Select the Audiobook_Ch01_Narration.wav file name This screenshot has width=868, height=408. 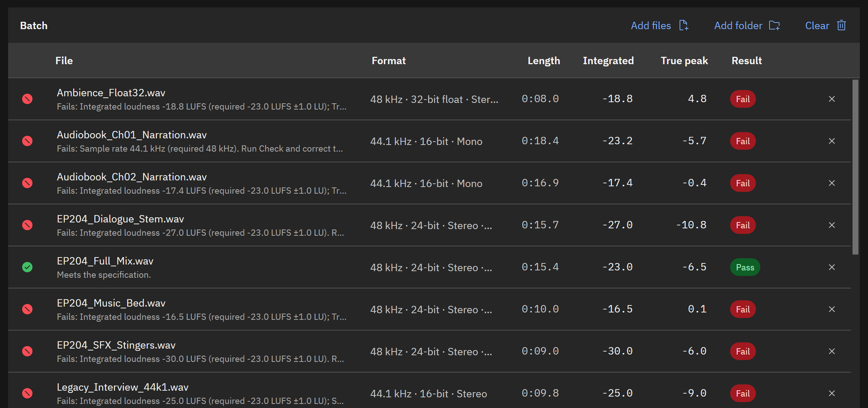point(132,135)
